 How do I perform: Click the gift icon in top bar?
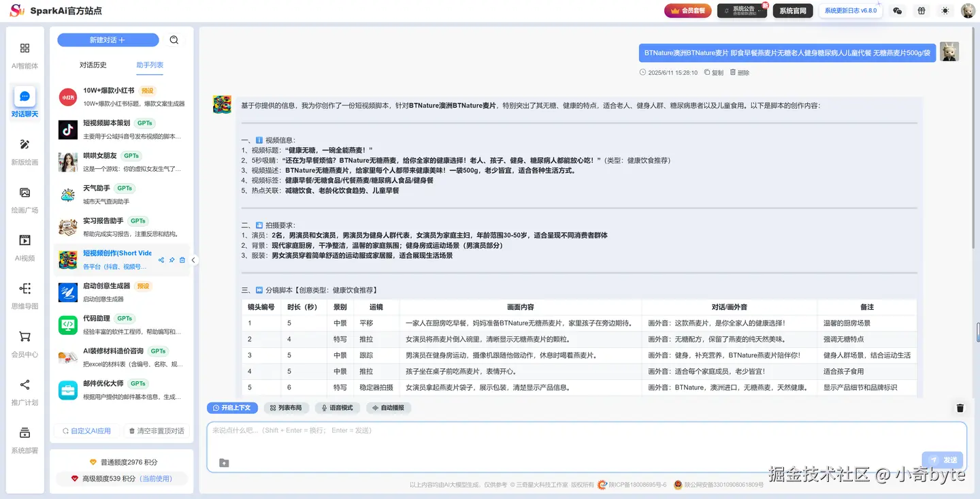coord(921,11)
